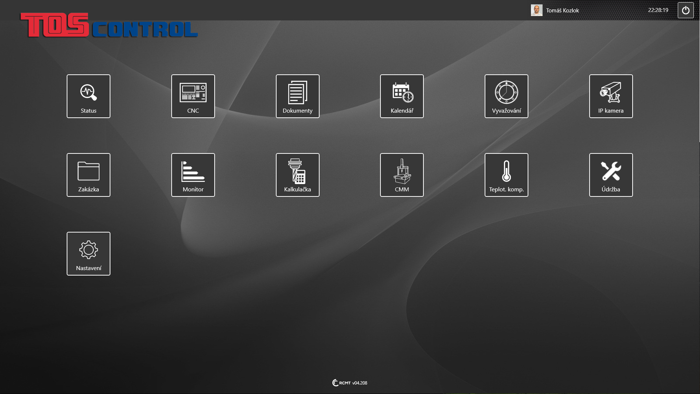Click the vertical scrollbar on right edge

698,71
